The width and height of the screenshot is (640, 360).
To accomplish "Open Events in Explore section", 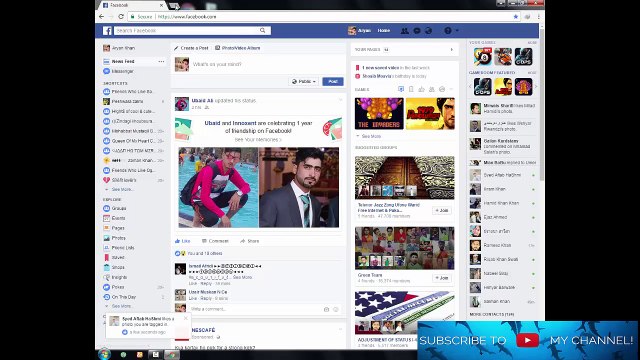I will [x=118, y=218].
